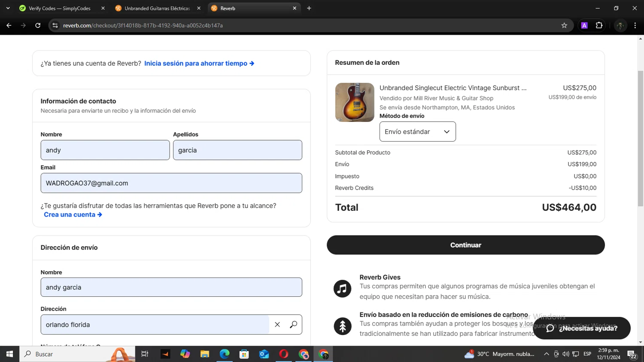The width and height of the screenshot is (644, 362).
Task: Open the taskbar clock 2:59 p. m.
Action: 609,354
